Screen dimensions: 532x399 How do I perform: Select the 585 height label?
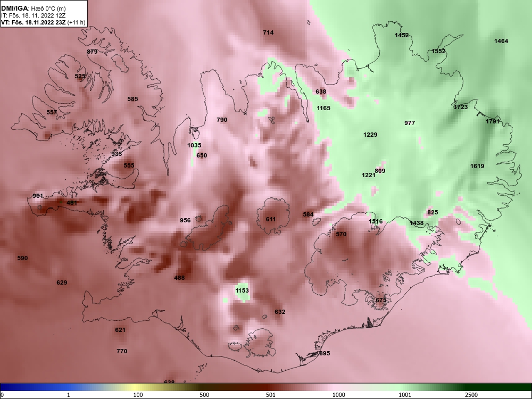point(132,99)
